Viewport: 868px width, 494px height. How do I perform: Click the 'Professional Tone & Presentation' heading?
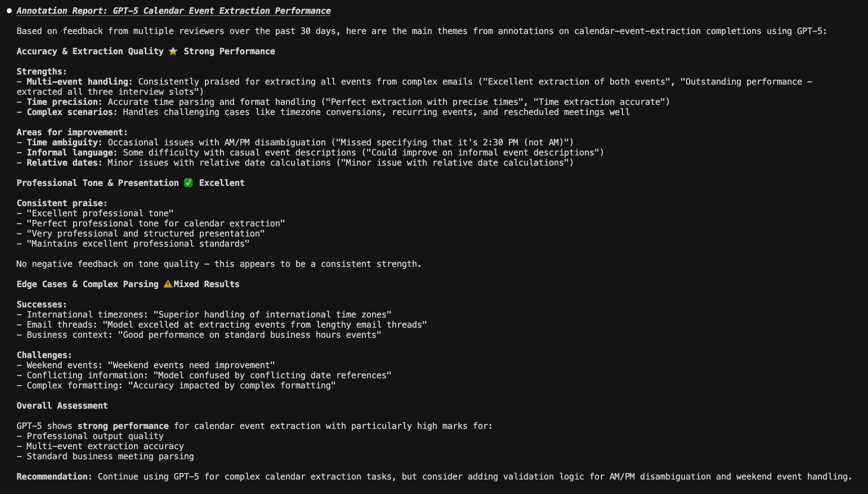[x=98, y=183]
